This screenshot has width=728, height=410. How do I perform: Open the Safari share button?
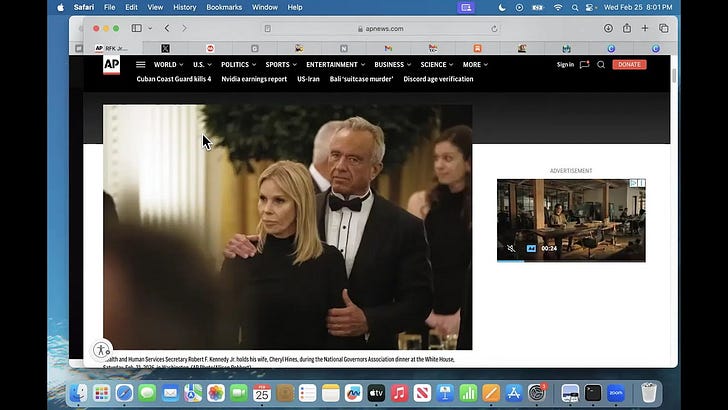click(627, 28)
